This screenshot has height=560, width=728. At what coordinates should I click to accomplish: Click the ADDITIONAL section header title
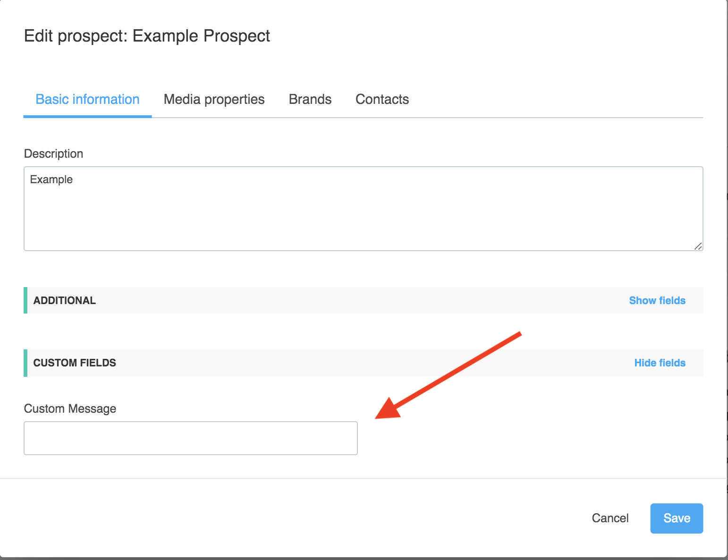point(65,301)
